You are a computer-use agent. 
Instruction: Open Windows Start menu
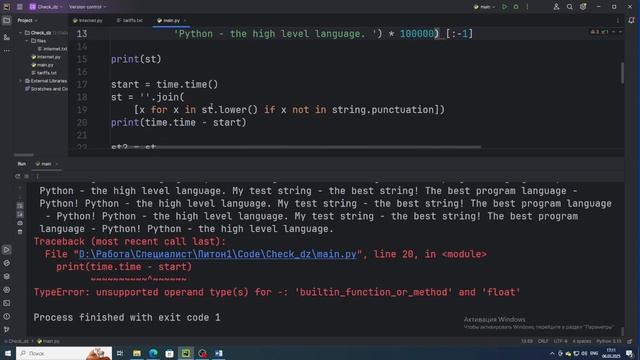[x=8, y=353]
